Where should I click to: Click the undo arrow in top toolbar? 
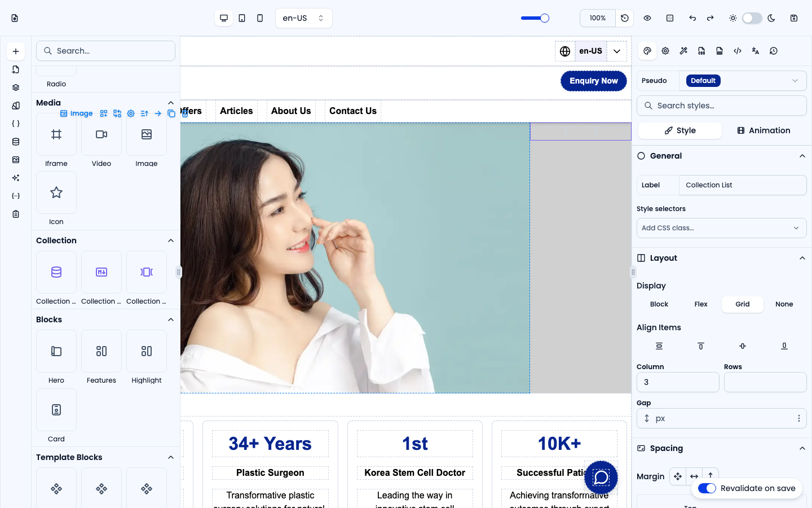click(692, 18)
